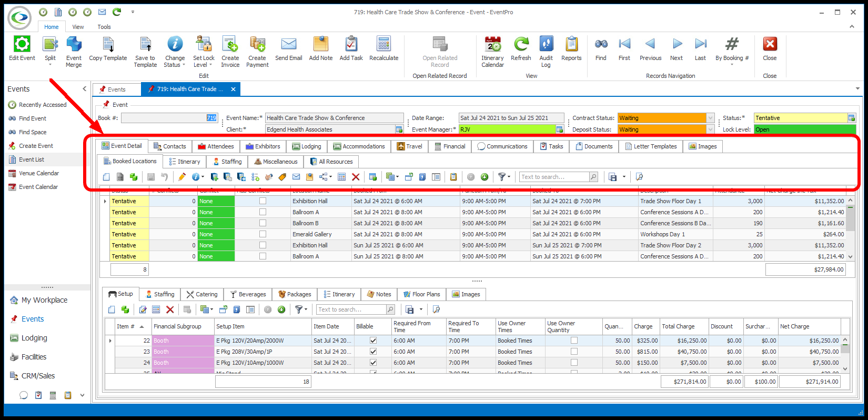Go to the Next record
This screenshot has height=420, width=868.
[x=677, y=44]
